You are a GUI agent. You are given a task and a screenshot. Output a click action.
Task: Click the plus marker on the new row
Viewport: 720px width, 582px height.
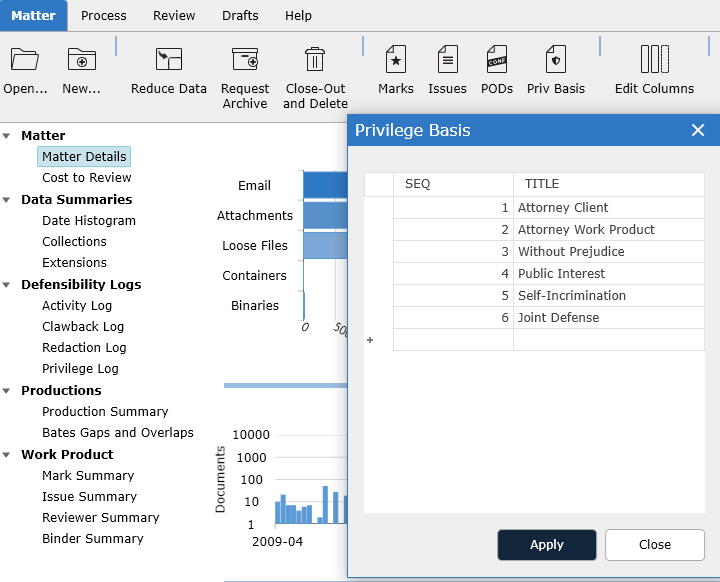point(370,340)
